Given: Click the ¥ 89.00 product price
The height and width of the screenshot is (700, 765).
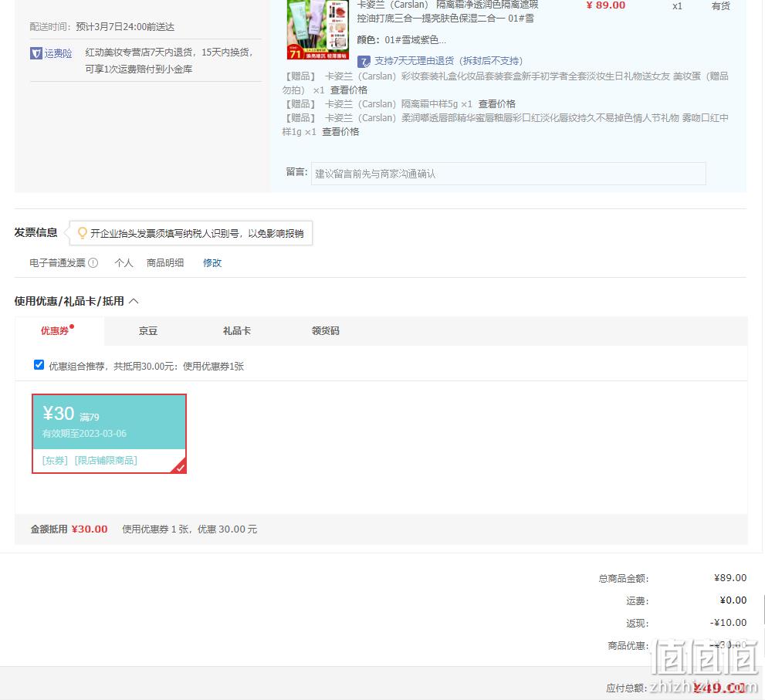Looking at the screenshot, I should click(x=605, y=5).
